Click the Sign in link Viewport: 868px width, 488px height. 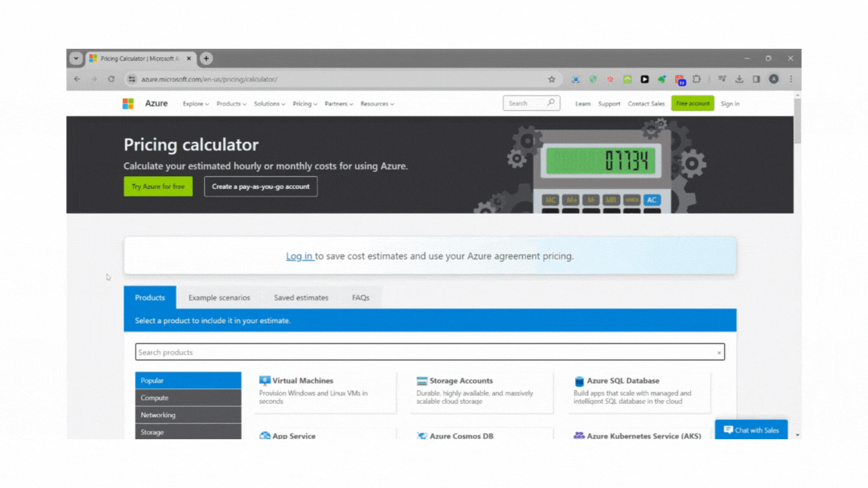pos(730,103)
